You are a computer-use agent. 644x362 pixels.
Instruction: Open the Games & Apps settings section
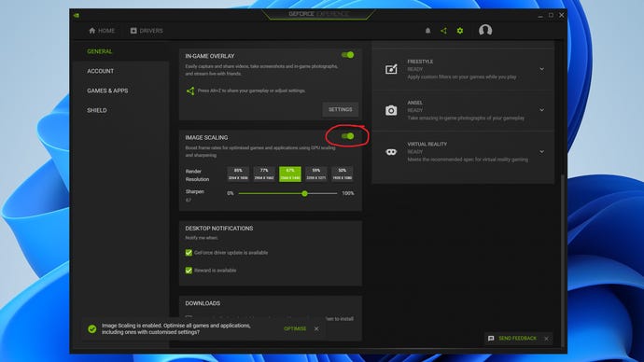[x=107, y=90]
